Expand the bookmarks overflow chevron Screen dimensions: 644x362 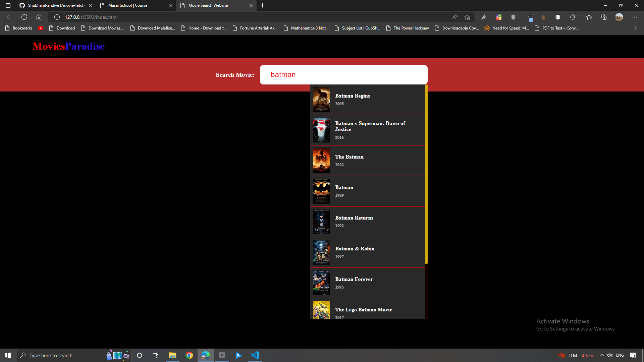click(x=635, y=28)
